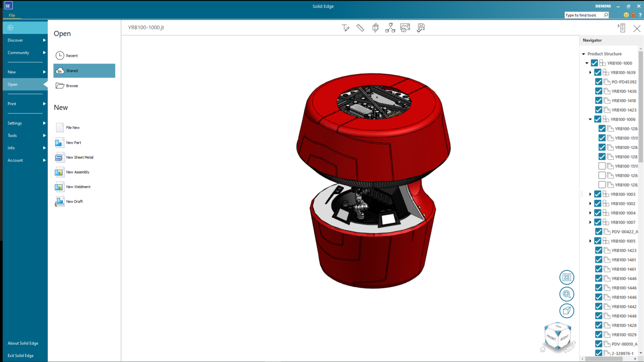
Task: Activate the zoom area tool
Action: pyautogui.click(x=567, y=294)
